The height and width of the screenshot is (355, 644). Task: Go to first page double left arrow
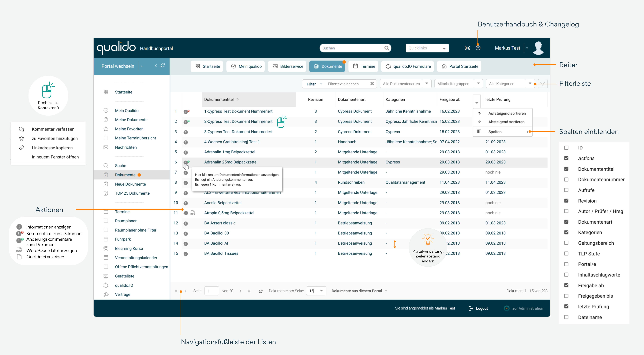176,291
